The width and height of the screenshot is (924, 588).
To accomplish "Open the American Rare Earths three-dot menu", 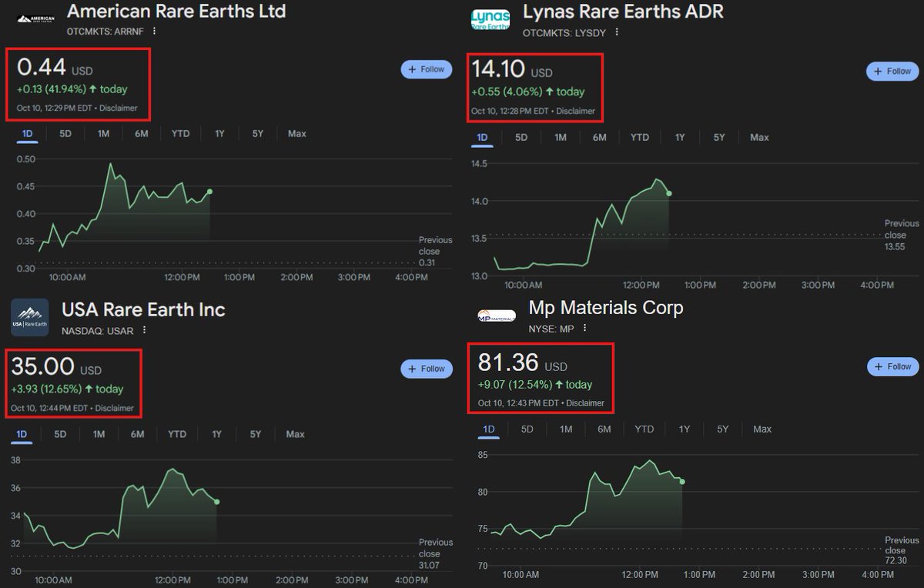I will pos(154,31).
